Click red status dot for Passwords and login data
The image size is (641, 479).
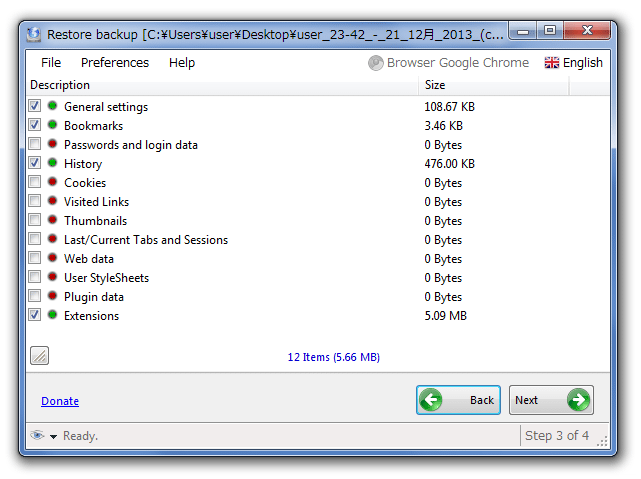[52, 144]
